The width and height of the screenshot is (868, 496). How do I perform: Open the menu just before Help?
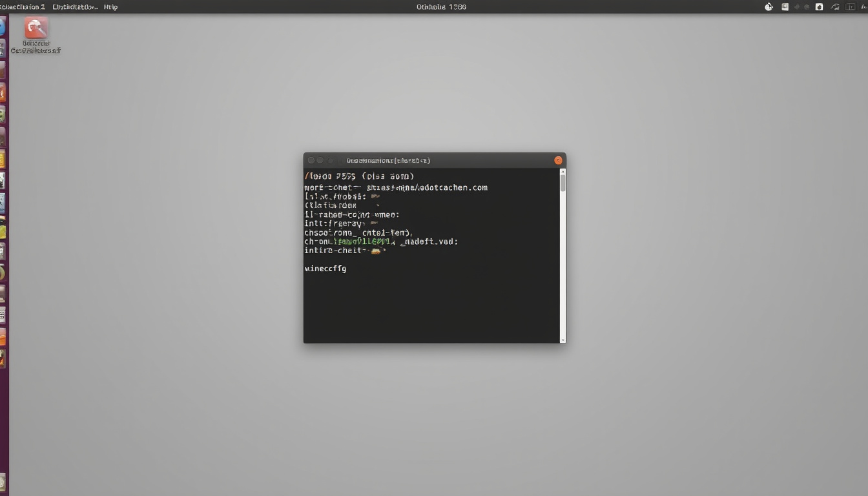tap(75, 7)
